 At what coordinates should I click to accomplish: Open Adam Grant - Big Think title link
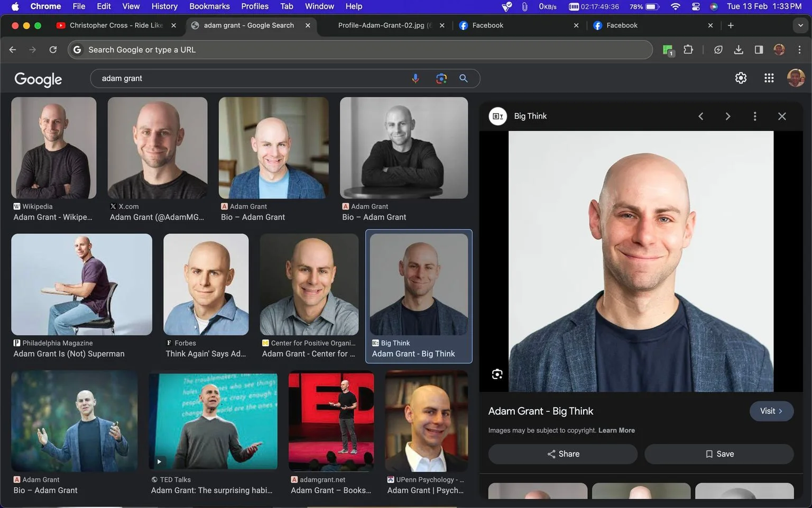pos(541,411)
